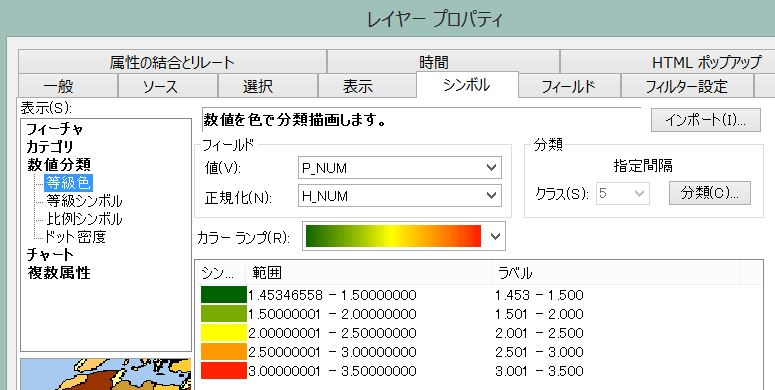
Task: Click label 2.501 - 3.000
Action: pyautogui.click(x=539, y=352)
